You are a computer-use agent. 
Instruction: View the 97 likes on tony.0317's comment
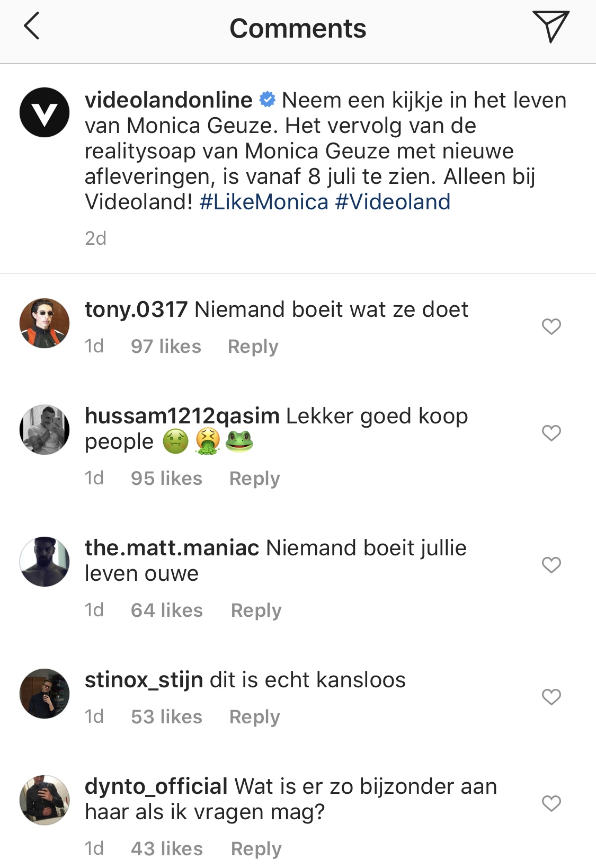pyautogui.click(x=166, y=347)
